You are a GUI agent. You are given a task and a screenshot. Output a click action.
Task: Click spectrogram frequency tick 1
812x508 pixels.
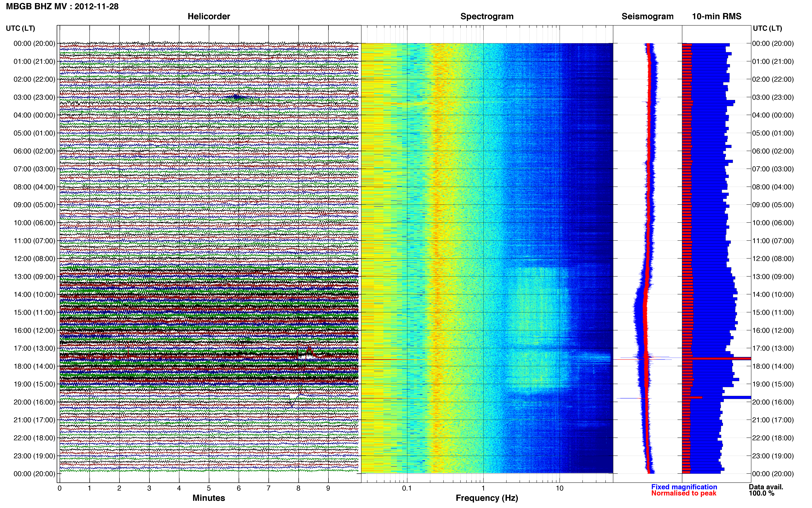(x=483, y=488)
